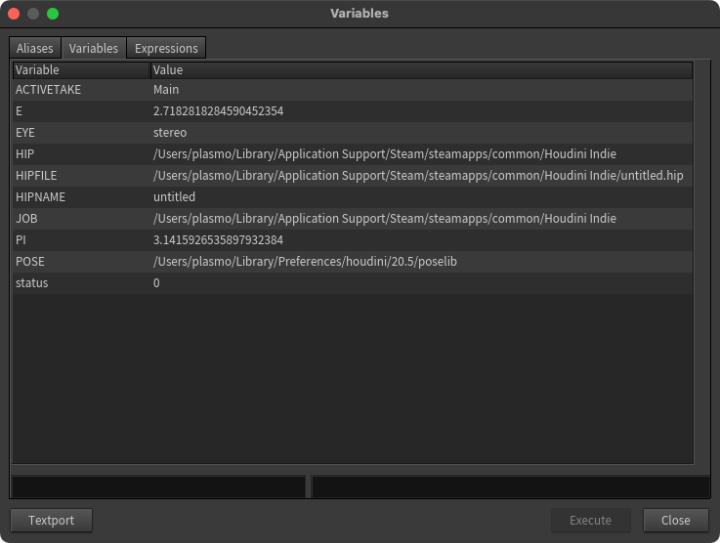This screenshot has width=720, height=543.
Task: Select the Variables tab
Action: coord(94,48)
